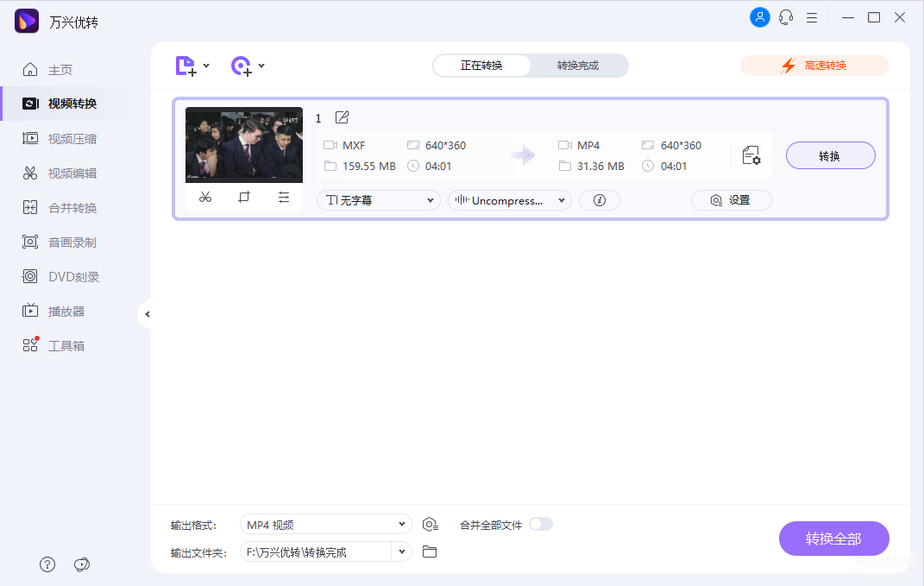Switch to the 正在转换 tab

(x=481, y=66)
